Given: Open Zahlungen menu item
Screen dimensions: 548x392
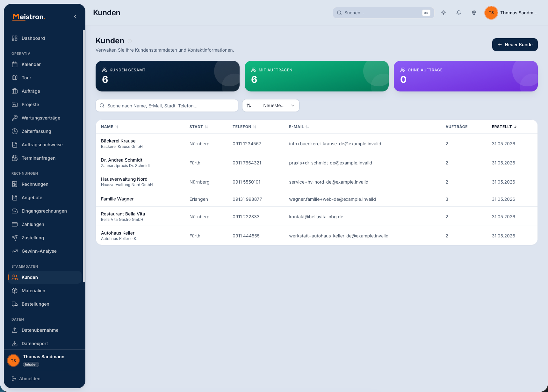Looking at the screenshot, I should (x=45, y=224).
